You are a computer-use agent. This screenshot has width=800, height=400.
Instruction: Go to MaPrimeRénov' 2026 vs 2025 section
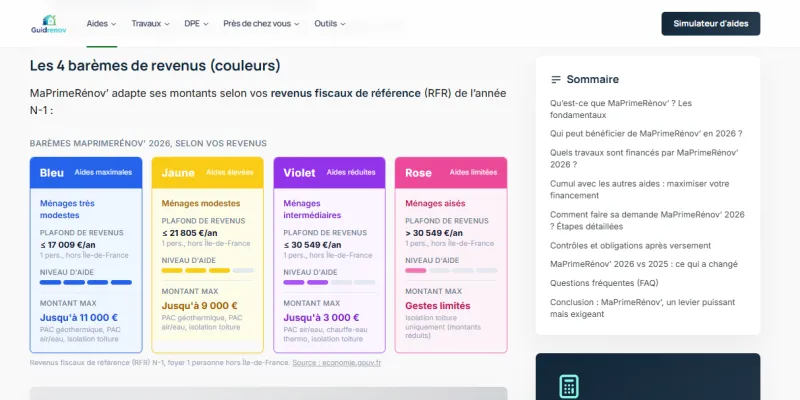[644, 264]
